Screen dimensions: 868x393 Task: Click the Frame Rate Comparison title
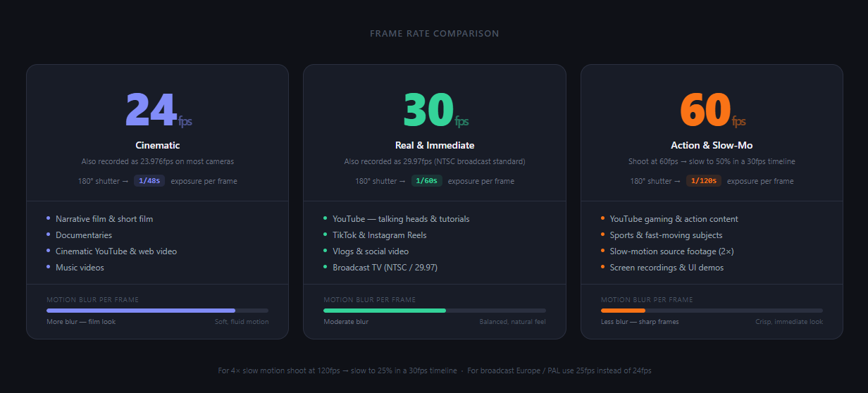(435, 34)
